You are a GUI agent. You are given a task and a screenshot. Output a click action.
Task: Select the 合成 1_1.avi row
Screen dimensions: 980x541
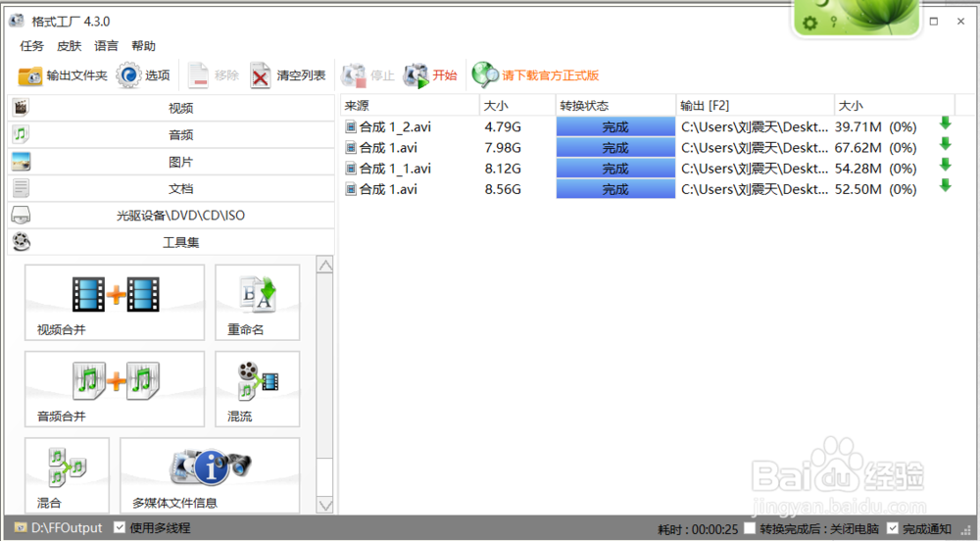point(650,169)
